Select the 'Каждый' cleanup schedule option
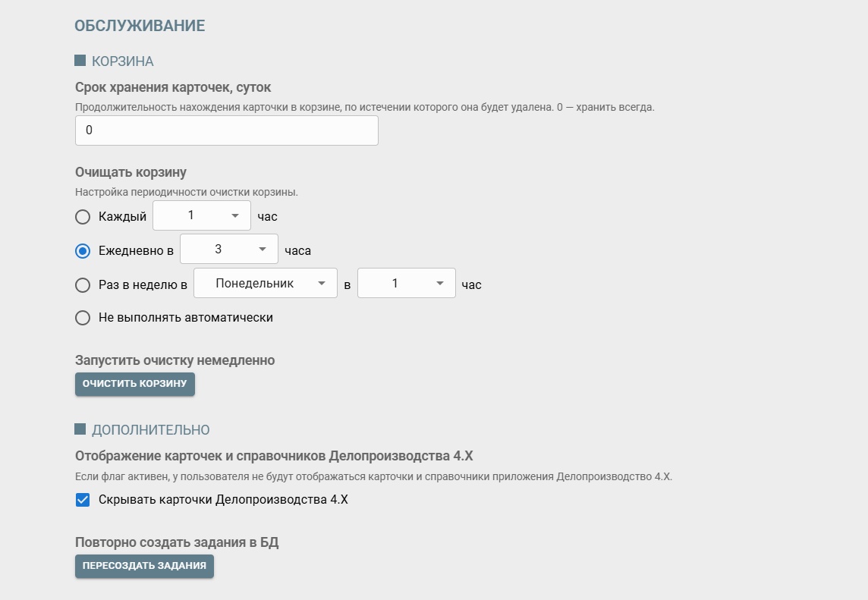This screenshot has height=600, width=868. [x=83, y=216]
